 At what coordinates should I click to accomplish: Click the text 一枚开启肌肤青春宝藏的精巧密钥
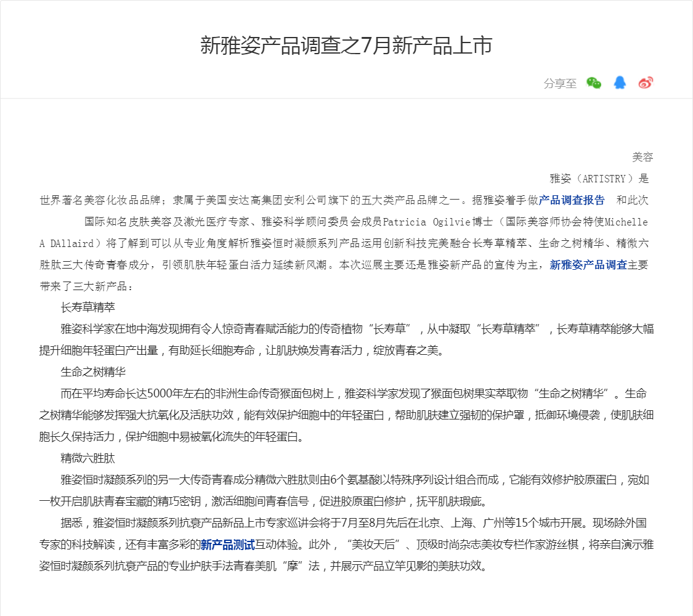coord(120,501)
